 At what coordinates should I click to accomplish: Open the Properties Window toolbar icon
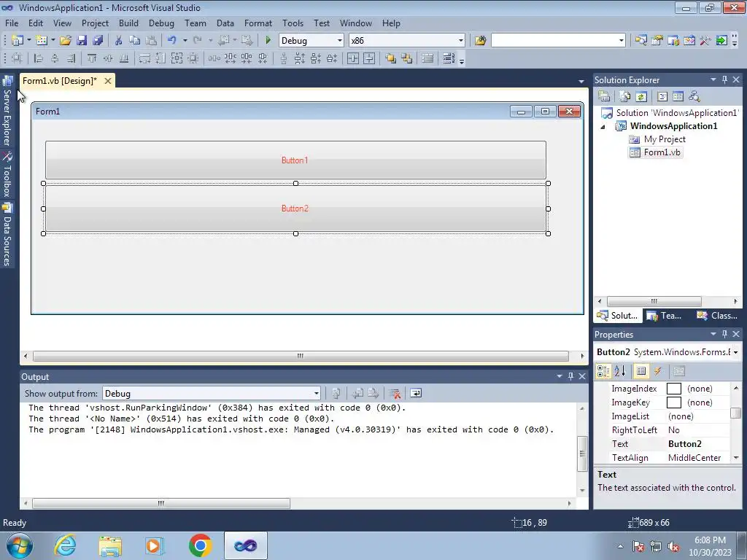pyautogui.click(x=657, y=41)
